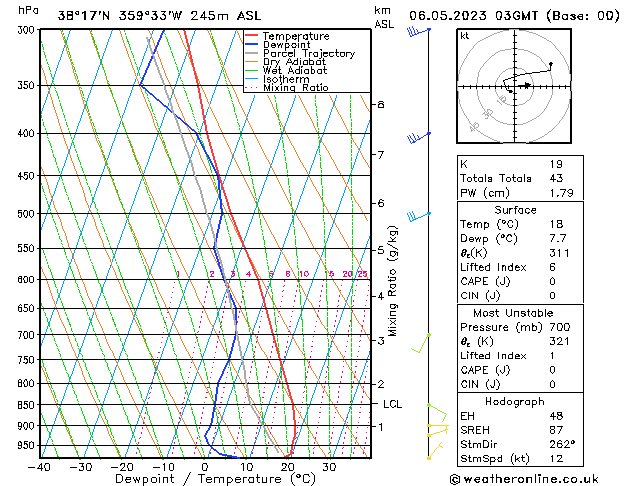
Task: Click the Most Unstable theta-e value 321
Action: point(560,341)
